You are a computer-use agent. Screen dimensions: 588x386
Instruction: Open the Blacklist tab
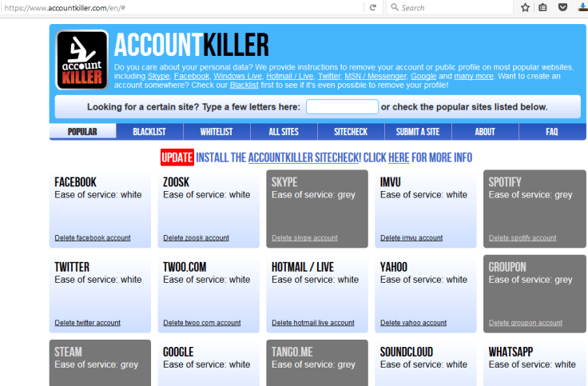149,132
